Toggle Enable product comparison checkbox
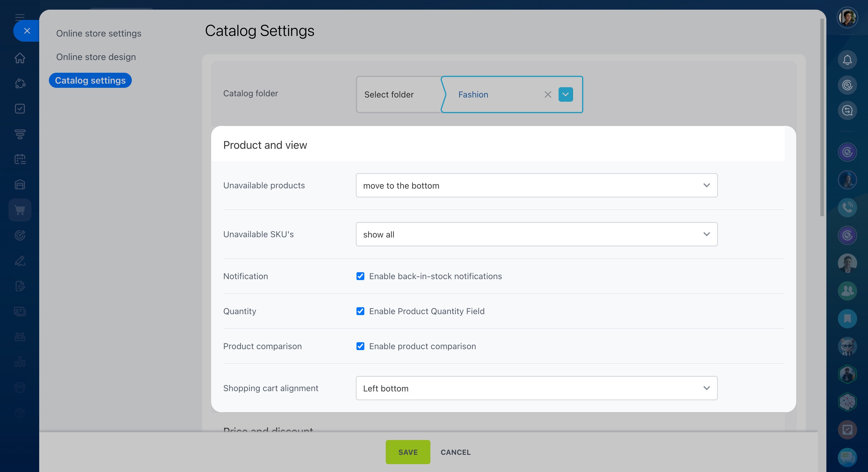 point(360,346)
